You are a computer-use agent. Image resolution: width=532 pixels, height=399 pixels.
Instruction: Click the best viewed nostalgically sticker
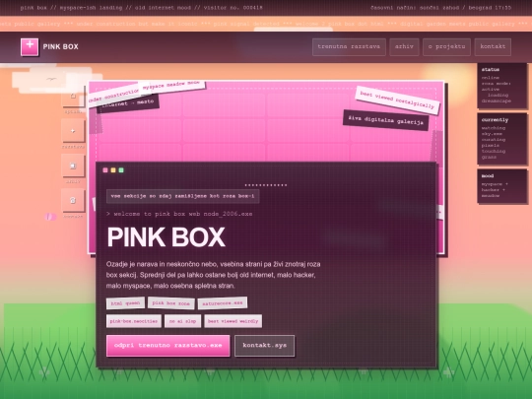[397, 100]
